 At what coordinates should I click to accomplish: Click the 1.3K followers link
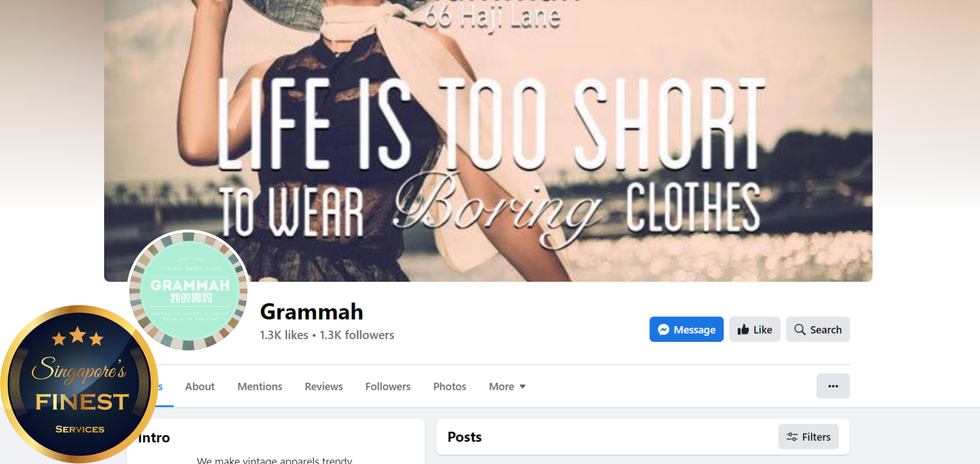357,335
